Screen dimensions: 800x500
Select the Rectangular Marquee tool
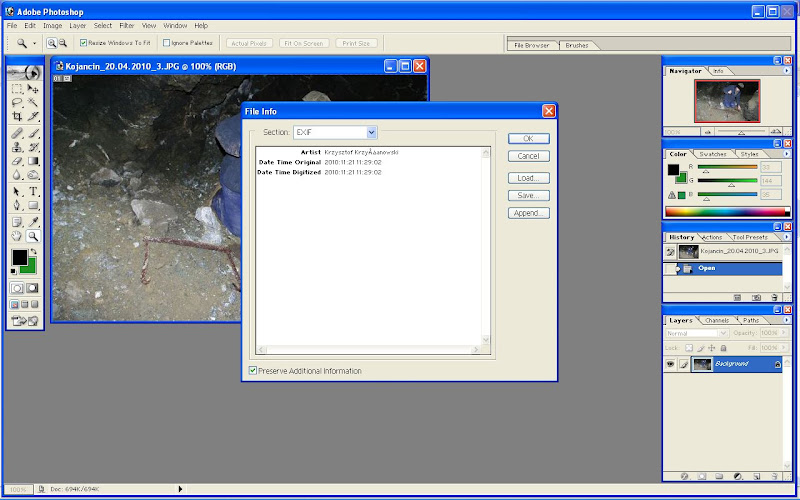[x=17, y=89]
